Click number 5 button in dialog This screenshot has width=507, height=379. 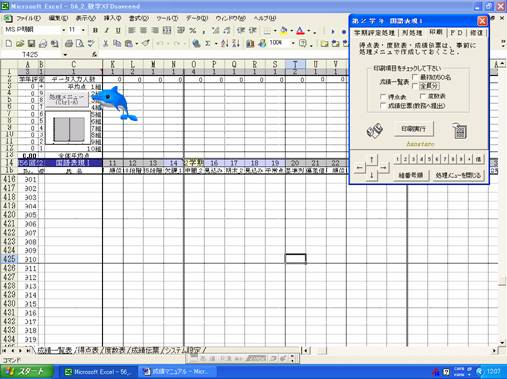pos(429,159)
